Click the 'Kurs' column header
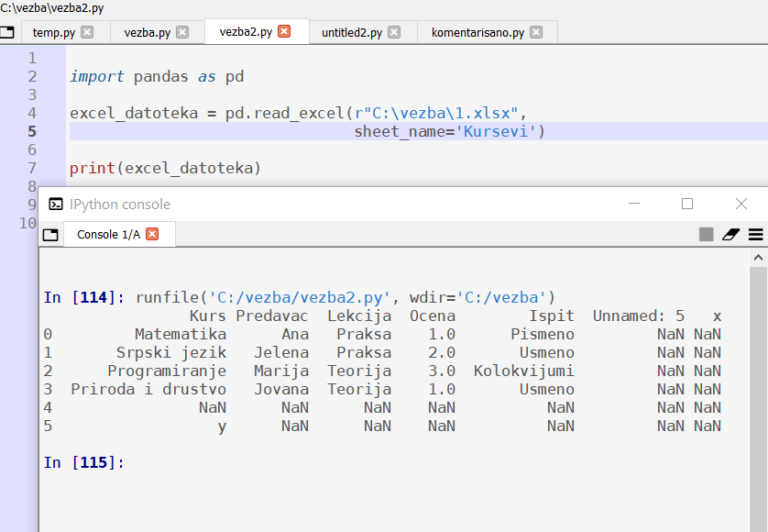768x532 pixels. [x=208, y=316]
